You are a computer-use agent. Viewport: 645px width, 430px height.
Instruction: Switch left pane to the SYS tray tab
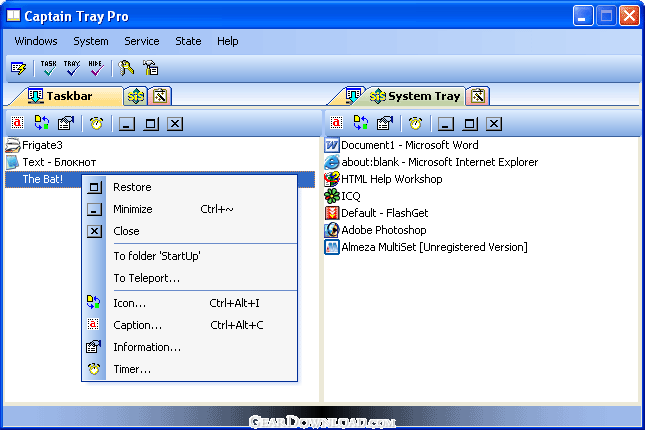pyautogui.click(x=136, y=96)
